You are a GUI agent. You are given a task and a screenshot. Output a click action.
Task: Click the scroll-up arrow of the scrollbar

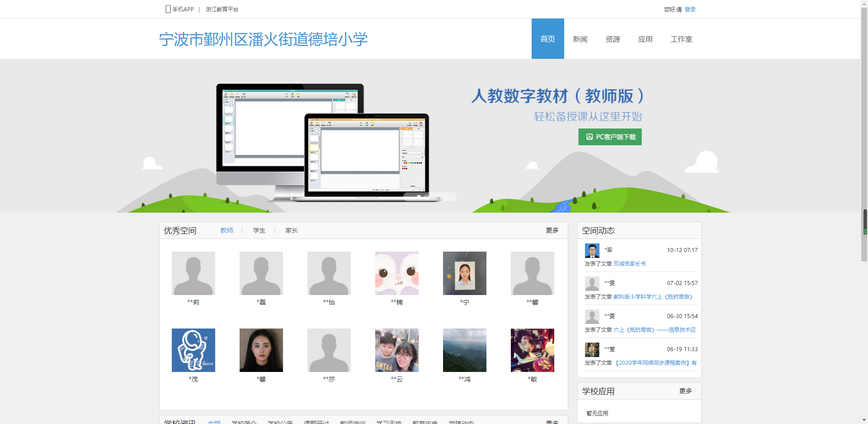click(864, 4)
